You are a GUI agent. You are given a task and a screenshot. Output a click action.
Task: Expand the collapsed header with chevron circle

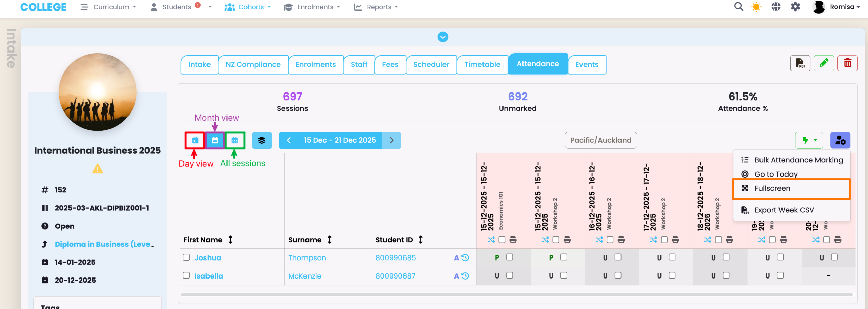coord(443,37)
